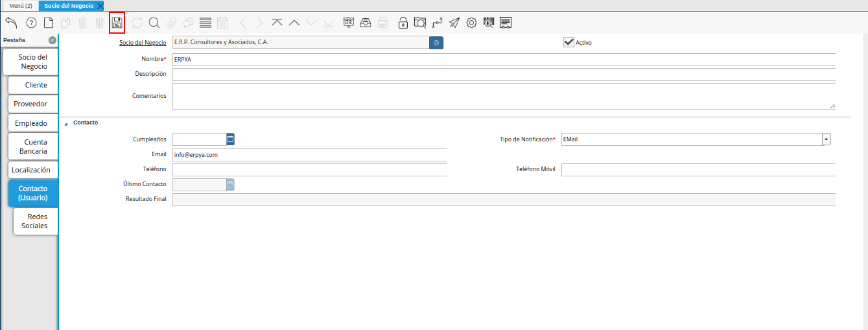The image size is (868, 330).
Task: Click the barcode product info icon
Action: coord(489,23)
